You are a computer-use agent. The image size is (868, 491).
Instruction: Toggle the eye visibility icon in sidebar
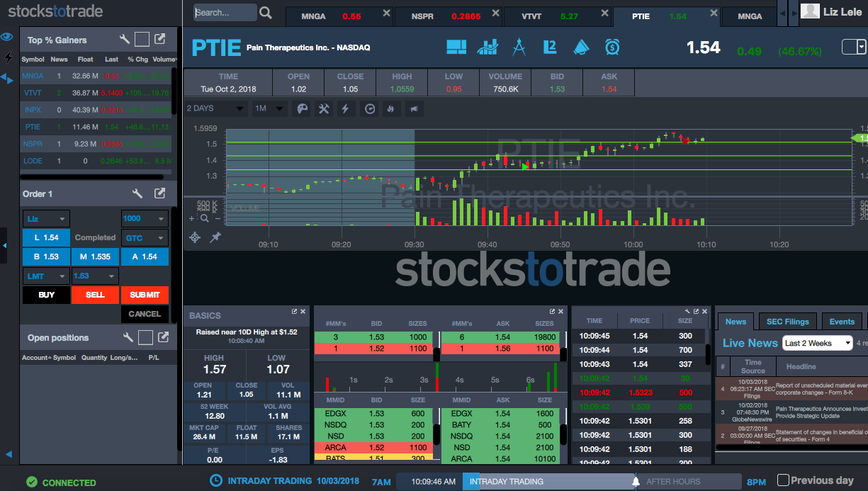point(8,37)
